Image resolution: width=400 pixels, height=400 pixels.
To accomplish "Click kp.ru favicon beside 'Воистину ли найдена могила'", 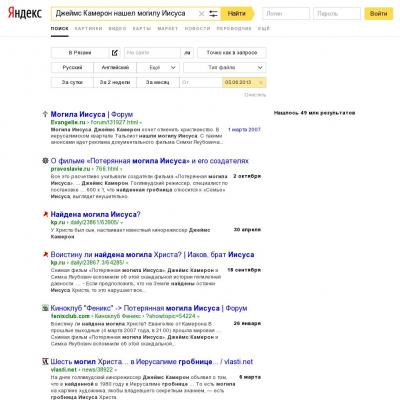I will pyautogui.click(x=45, y=255).
